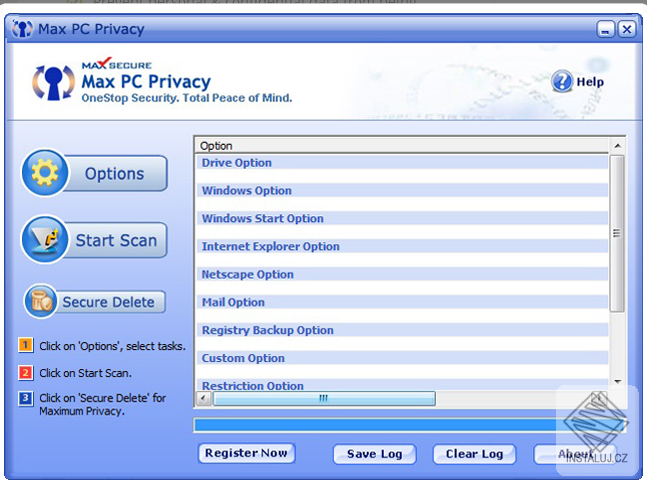This screenshot has width=647, height=485.
Task: Click the title bar keyhole icon
Action: pyautogui.click(x=22, y=29)
